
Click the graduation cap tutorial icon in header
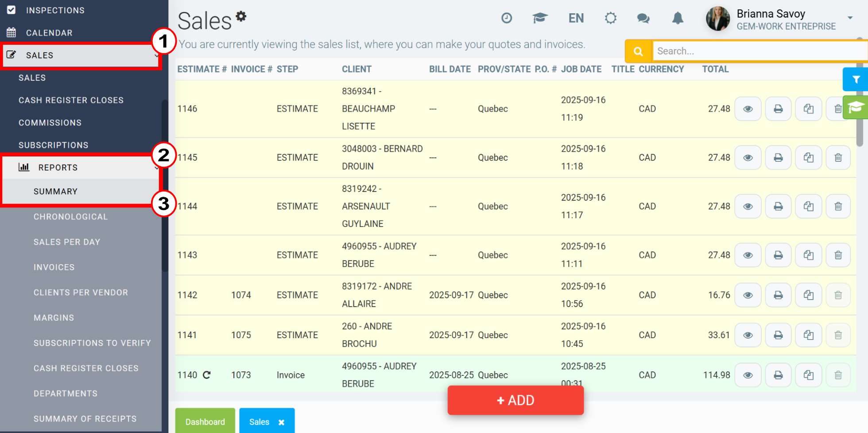(540, 18)
